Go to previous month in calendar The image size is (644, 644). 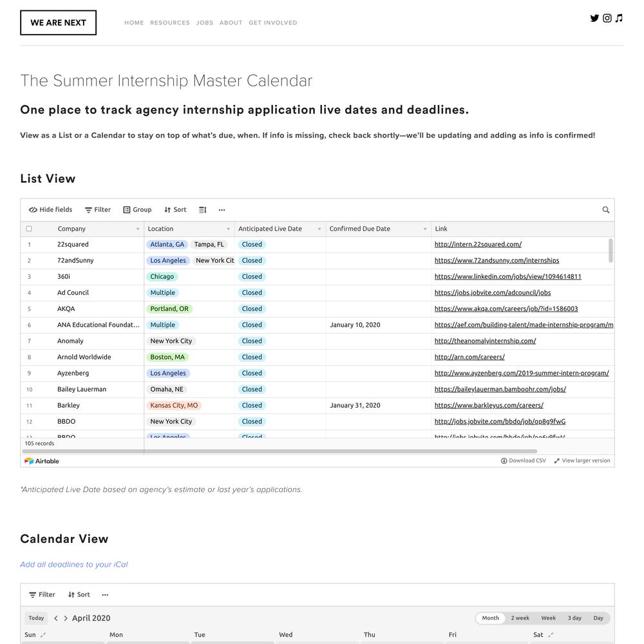[x=56, y=618]
